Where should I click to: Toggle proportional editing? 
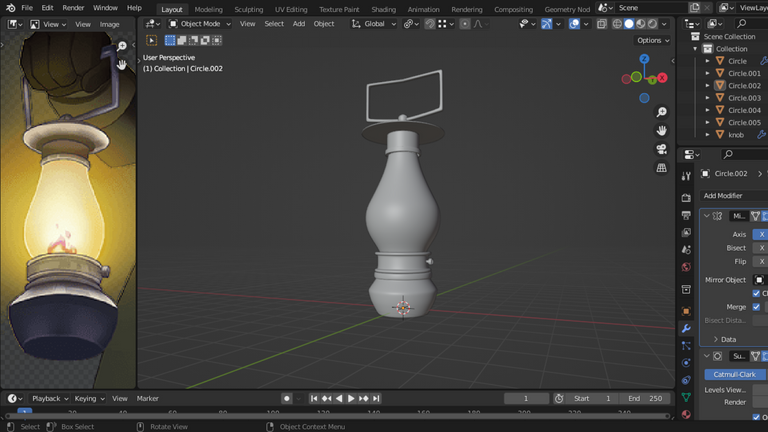465,24
